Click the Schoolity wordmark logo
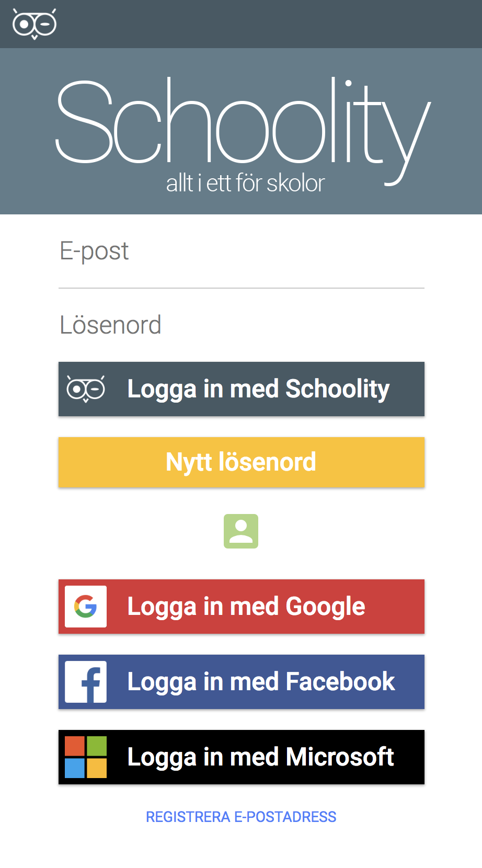The height and width of the screenshot is (868, 482). coord(240,125)
